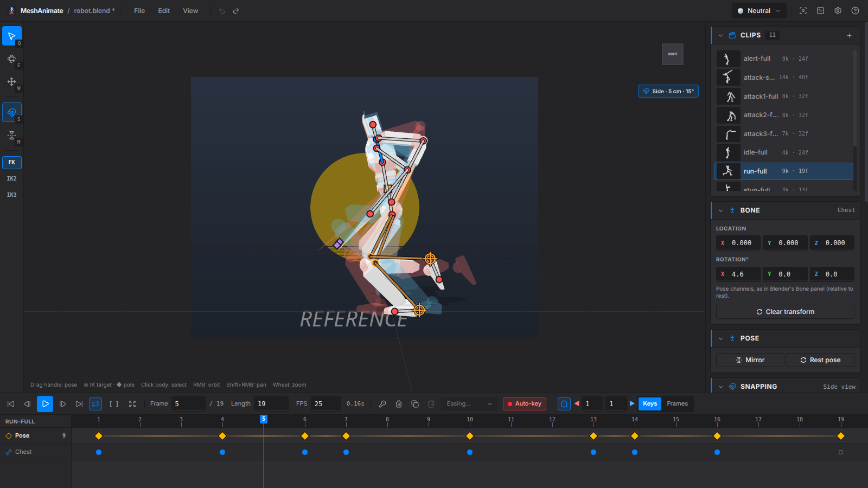This screenshot has width=868, height=488.
Task: Click the Clear transform button
Action: pos(785,312)
